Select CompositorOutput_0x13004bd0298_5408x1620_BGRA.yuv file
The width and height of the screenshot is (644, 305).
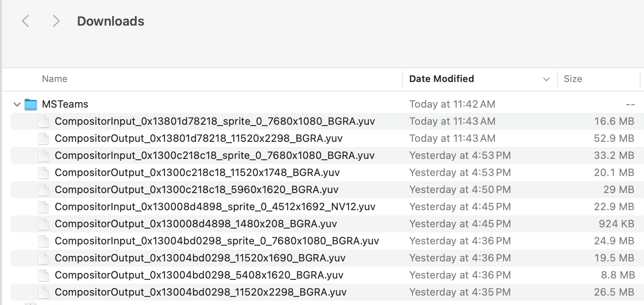click(x=199, y=275)
